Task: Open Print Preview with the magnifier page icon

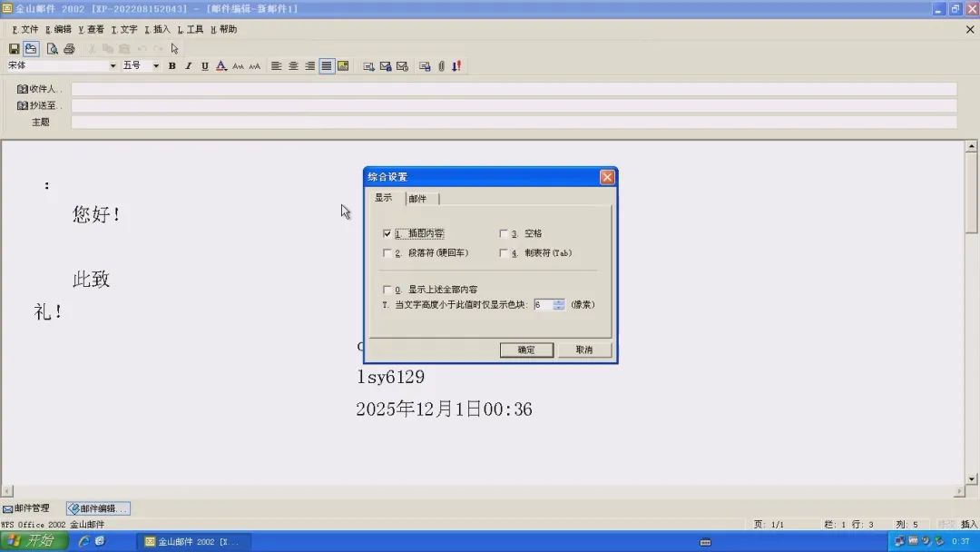Action: pyautogui.click(x=53, y=49)
